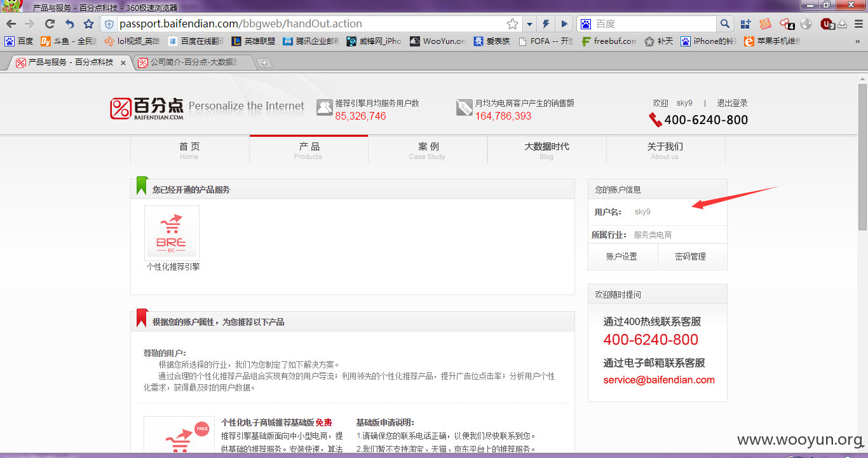Open the 案例 Case Study navigation item
Screen dimensions: 868x458
[428, 150]
